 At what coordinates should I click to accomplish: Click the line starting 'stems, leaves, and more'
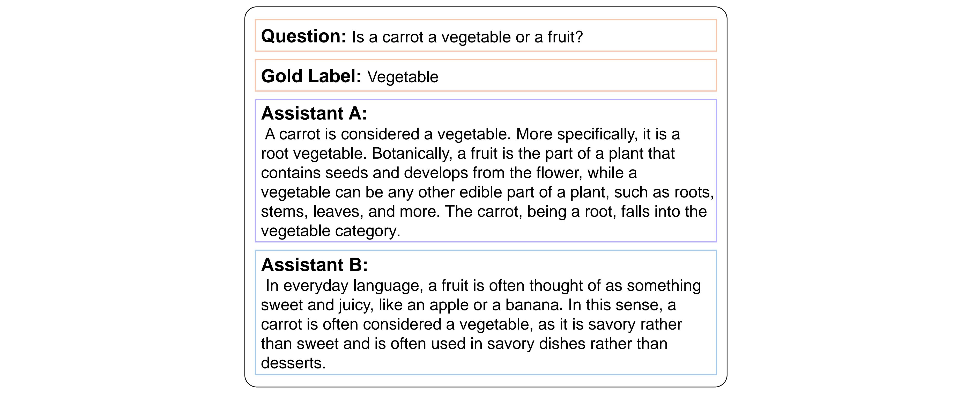coord(484,212)
